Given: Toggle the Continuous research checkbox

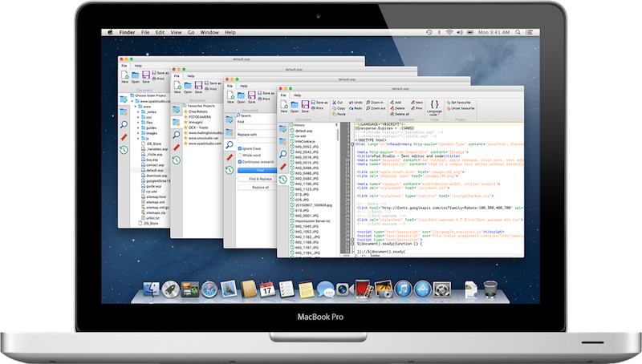Looking at the screenshot, I should coord(240,162).
